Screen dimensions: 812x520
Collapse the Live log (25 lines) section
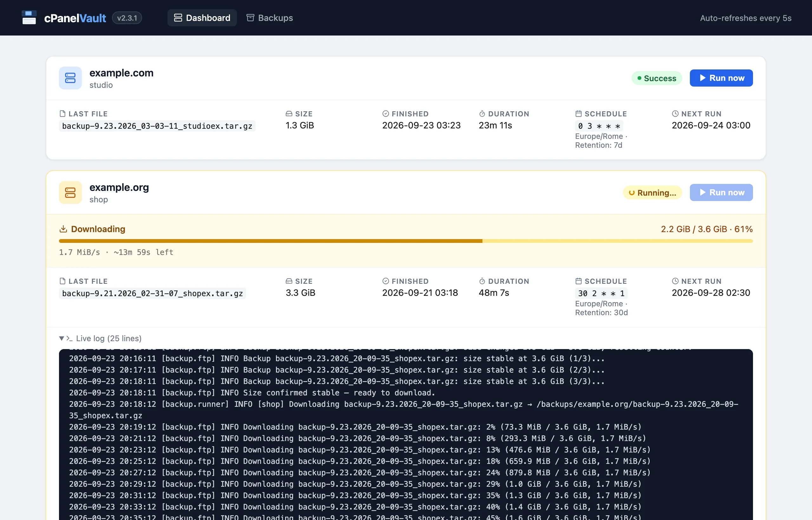(100, 338)
